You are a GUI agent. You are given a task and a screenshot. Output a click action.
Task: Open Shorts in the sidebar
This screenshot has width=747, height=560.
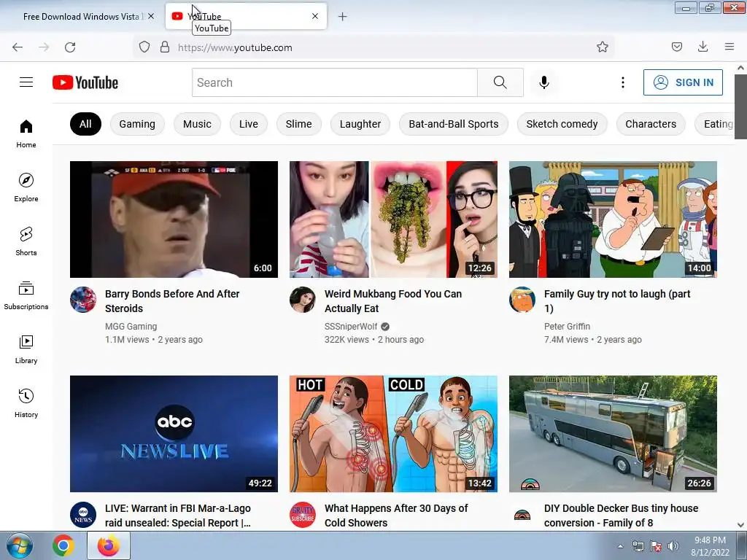tap(26, 241)
